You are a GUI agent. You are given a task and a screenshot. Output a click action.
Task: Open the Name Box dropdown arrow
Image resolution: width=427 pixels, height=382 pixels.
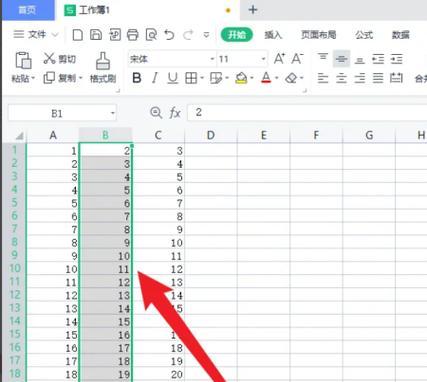(113, 113)
